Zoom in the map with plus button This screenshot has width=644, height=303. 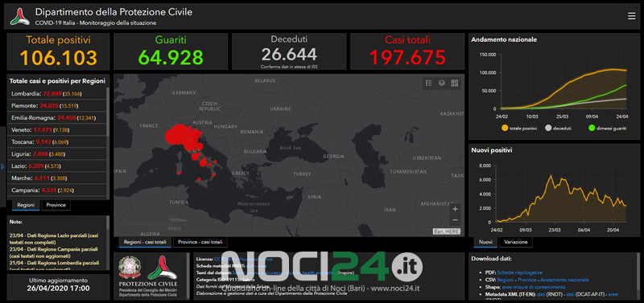tap(455, 209)
